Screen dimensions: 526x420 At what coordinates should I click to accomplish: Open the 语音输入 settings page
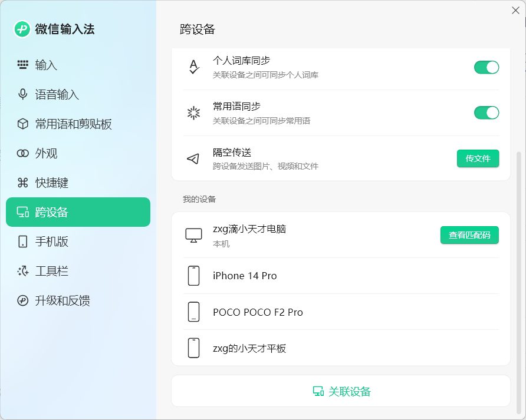tap(78, 94)
